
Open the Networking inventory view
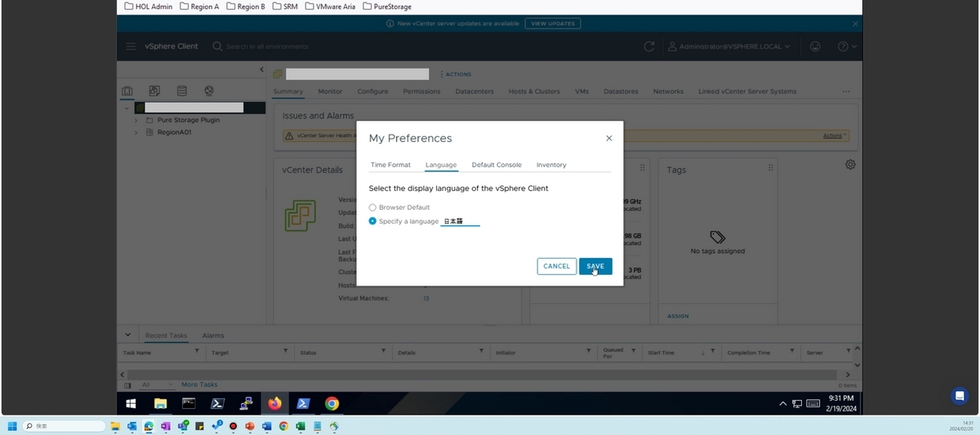[209, 91]
